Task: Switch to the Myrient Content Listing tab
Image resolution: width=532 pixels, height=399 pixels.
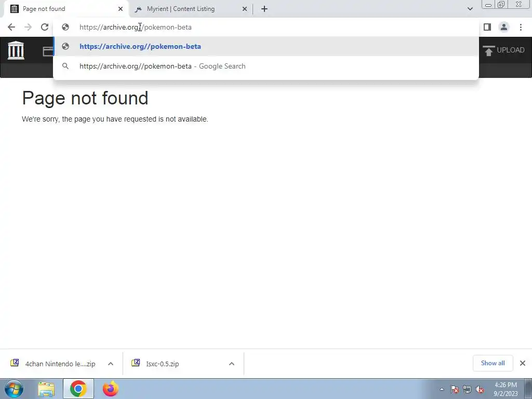Action: [x=190, y=9]
